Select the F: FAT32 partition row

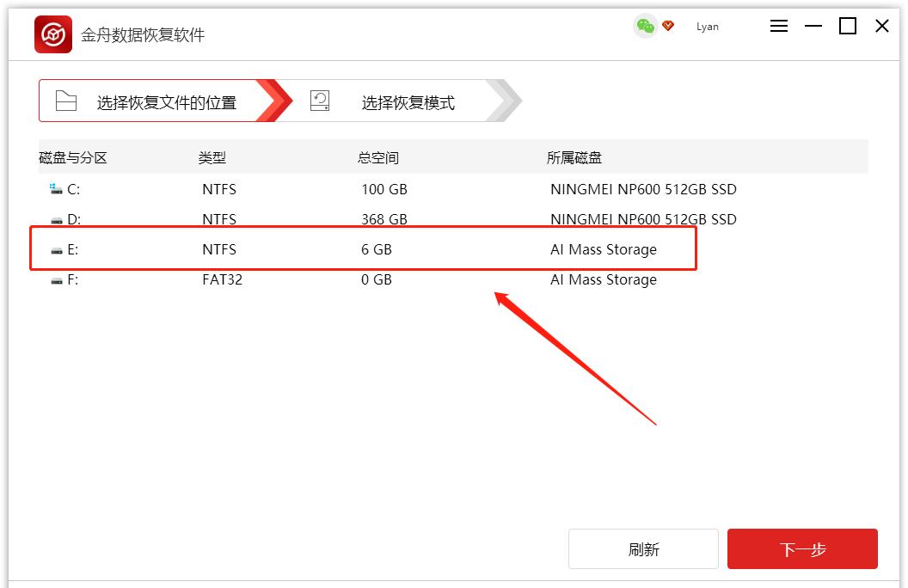click(x=344, y=279)
